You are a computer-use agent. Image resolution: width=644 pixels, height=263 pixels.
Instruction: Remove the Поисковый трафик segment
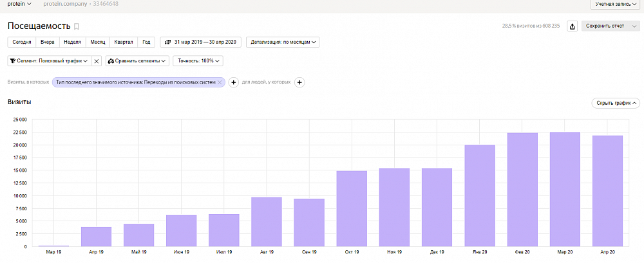(97, 60)
